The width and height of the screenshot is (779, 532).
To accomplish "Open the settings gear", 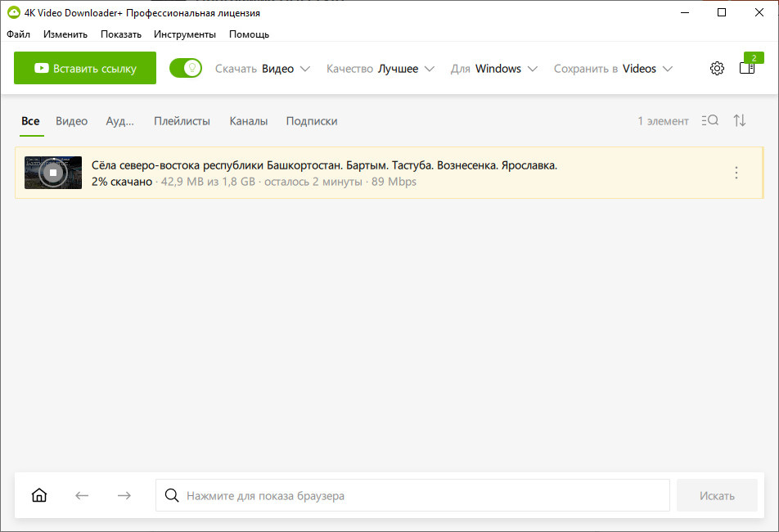I will click(717, 68).
